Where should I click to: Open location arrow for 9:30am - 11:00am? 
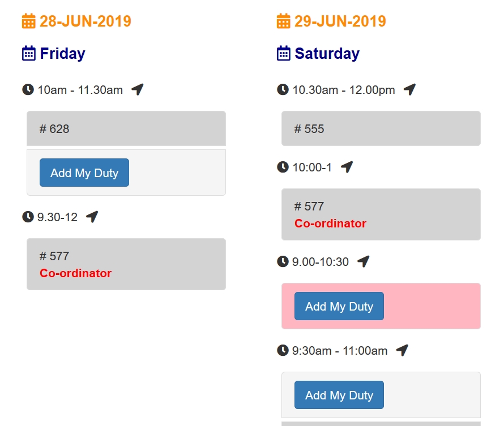pyautogui.click(x=402, y=350)
